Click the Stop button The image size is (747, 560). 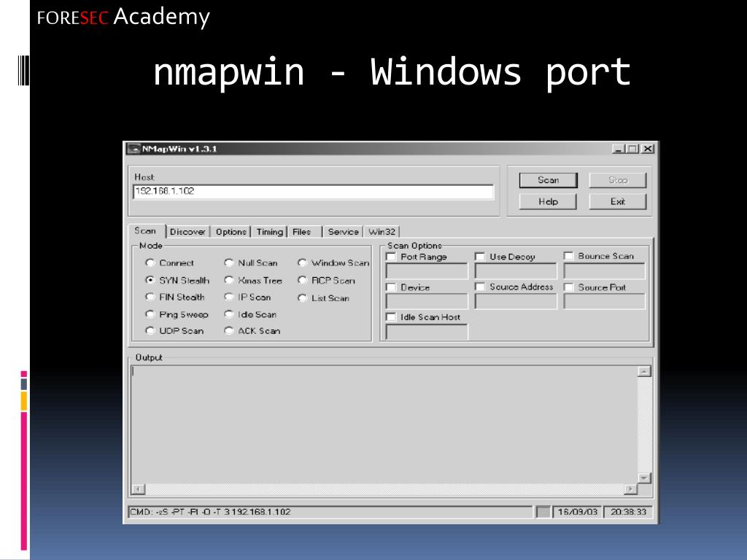point(618,180)
